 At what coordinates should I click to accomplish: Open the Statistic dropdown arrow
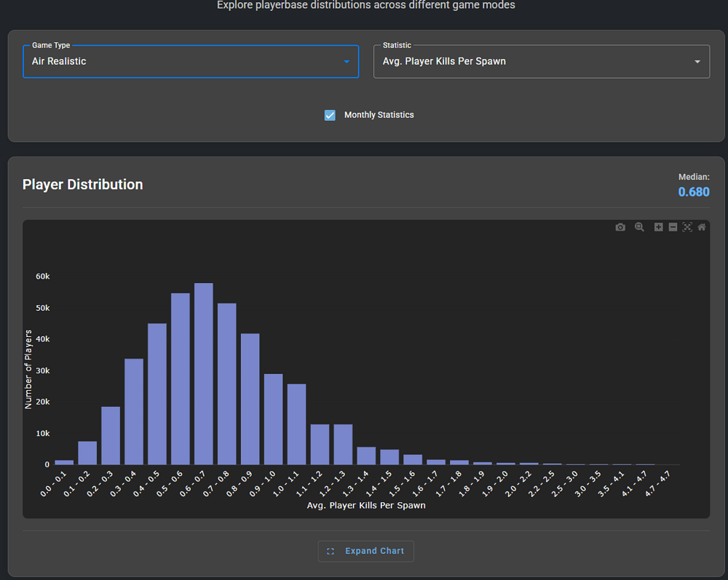[697, 62]
